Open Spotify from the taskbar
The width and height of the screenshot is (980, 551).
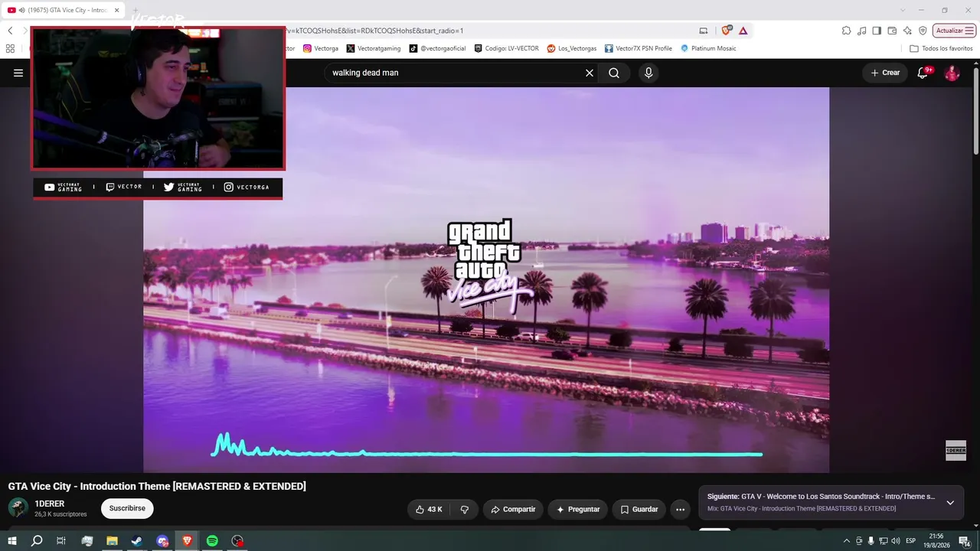click(x=212, y=540)
